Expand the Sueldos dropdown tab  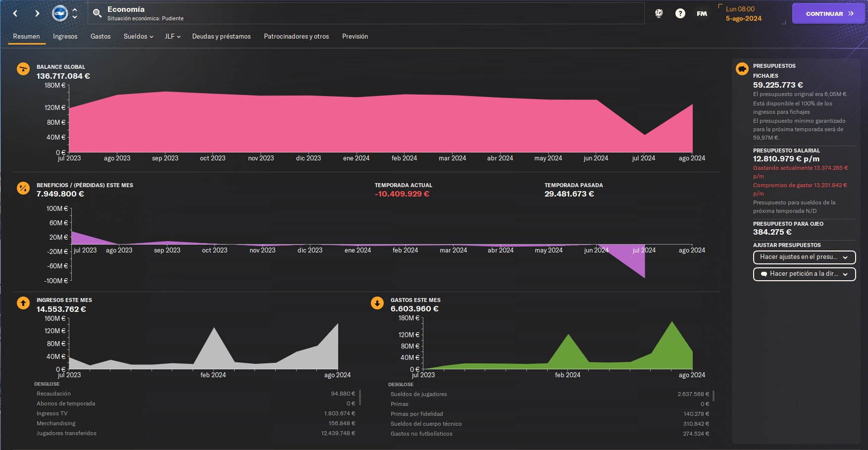pos(139,37)
